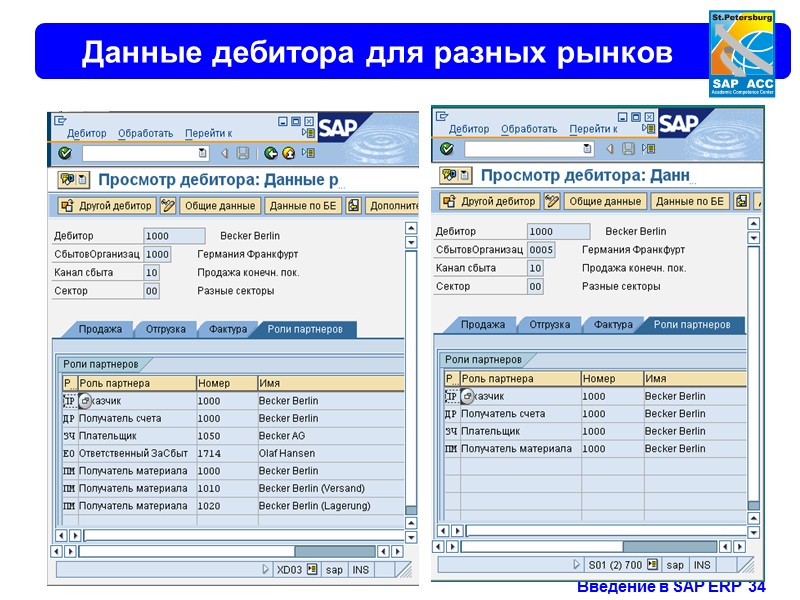Click the vertical scrollbar thumb in right window
Viewport: 800px width, 600px height.
753,505
